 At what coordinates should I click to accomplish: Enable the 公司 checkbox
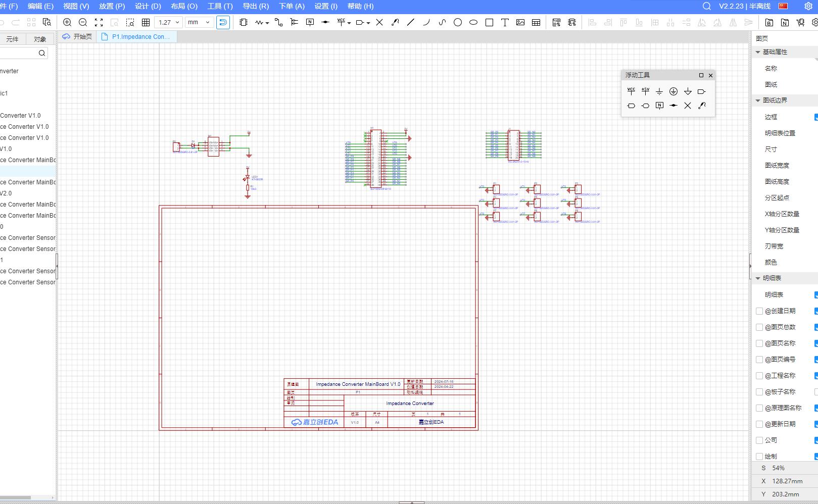click(759, 440)
